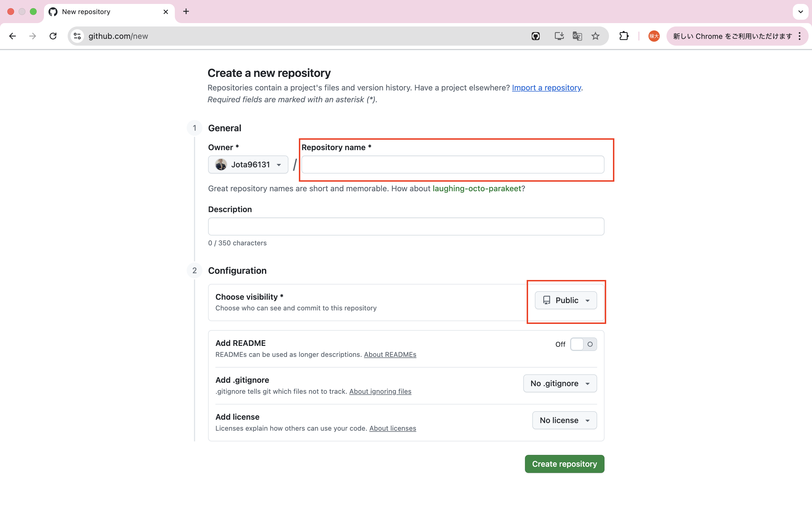The height and width of the screenshot is (507, 812).
Task: Open site information icon in address bar
Action: point(78,36)
